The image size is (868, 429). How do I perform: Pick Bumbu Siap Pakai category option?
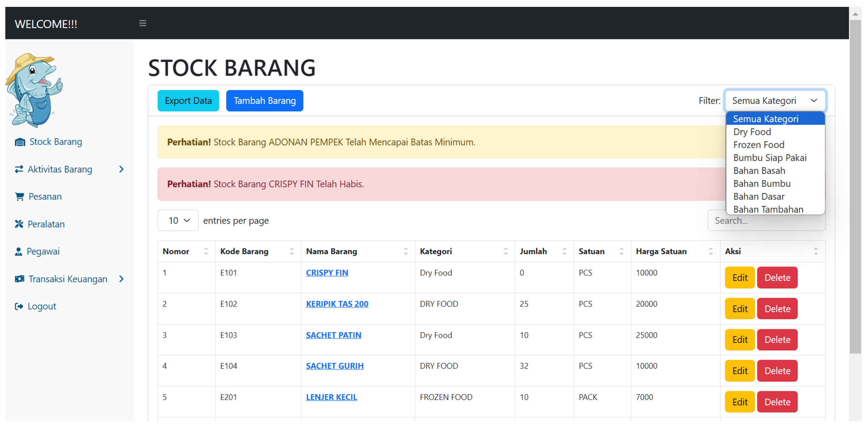pos(770,158)
